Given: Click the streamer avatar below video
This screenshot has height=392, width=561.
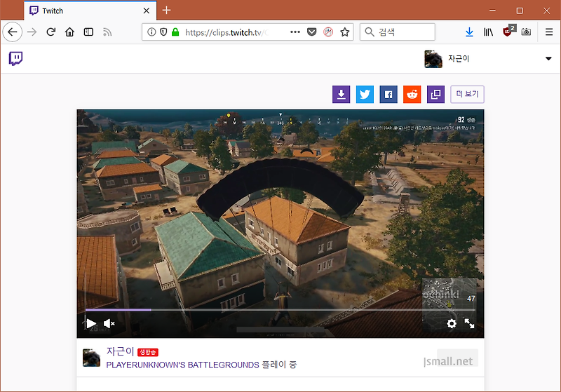Looking at the screenshot, I should [x=92, y=358].
